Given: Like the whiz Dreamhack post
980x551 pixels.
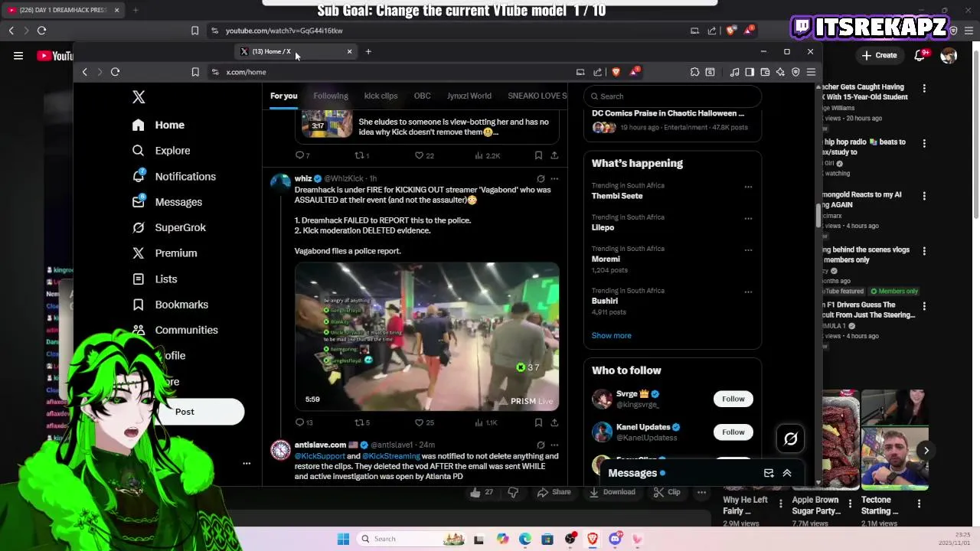Looking at the screenshot, I should coord(424,422).
